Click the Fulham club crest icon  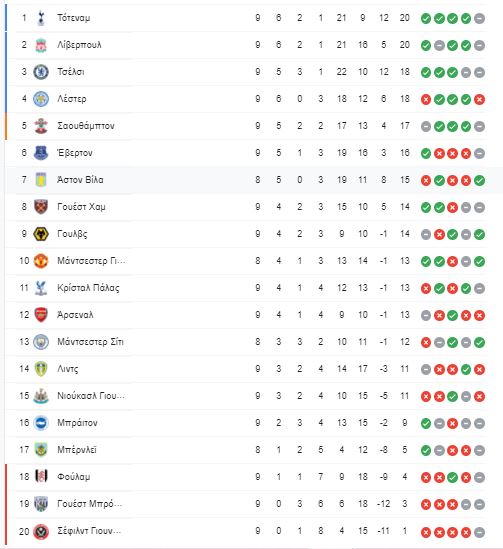(x=41, y=477)
